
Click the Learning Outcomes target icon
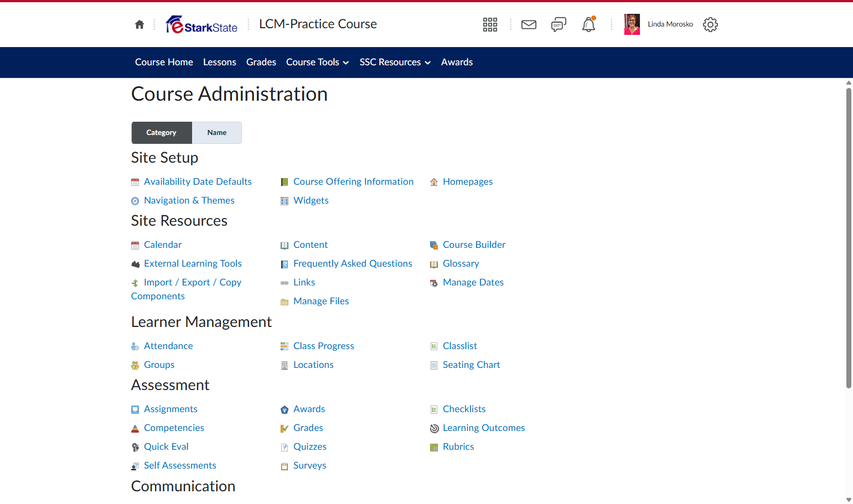434,428
